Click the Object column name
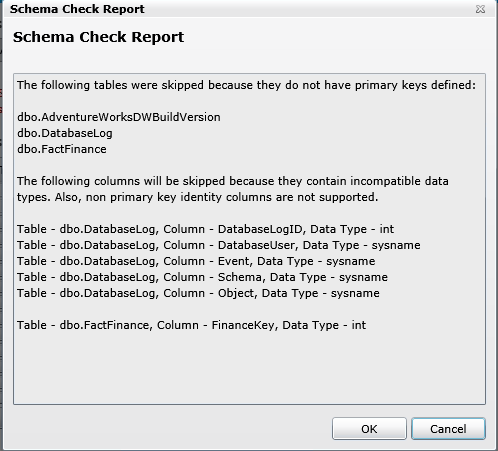Viewport: 498px width, 451px height. click(x=236, y=293)
